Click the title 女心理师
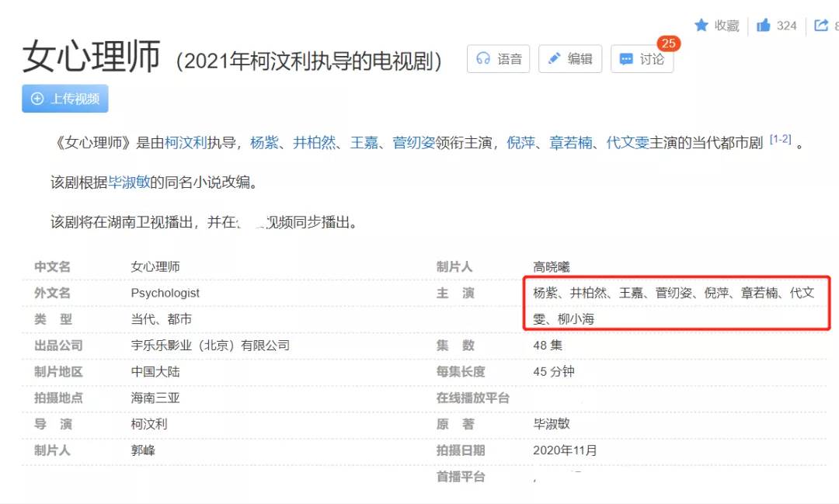The height and width of the screenshot is (504, 839). [x=92, y=56]
